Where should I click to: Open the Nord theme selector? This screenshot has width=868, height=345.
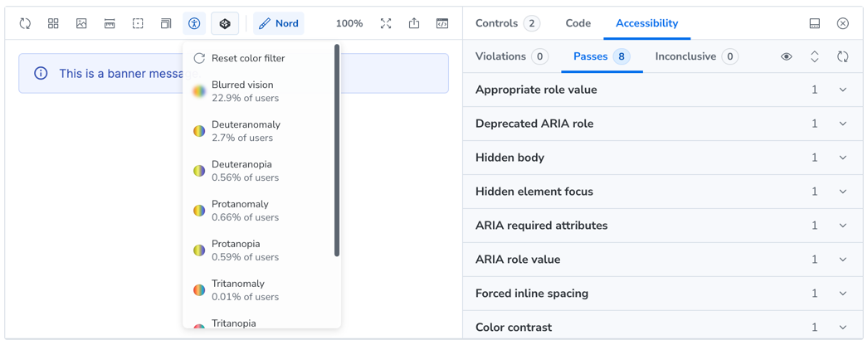pyautogui.click(x=279, y=23)
